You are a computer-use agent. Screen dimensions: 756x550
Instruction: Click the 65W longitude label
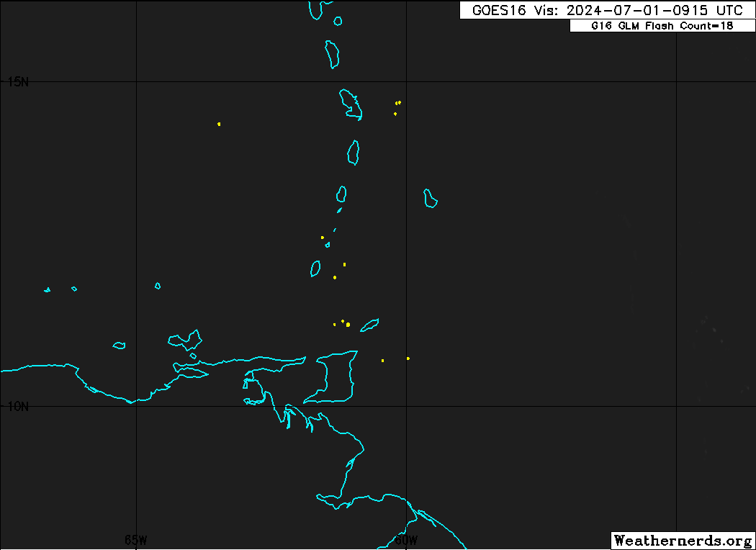point(135,540)
